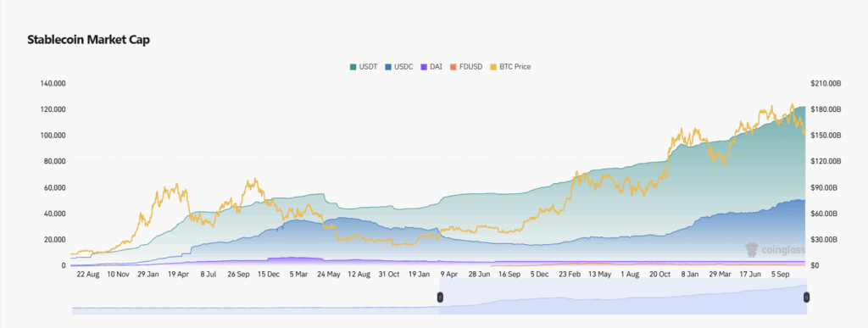Click the $180.00B right axis label
This screenshot has width=868, height=328.
(x=826, y=109)
